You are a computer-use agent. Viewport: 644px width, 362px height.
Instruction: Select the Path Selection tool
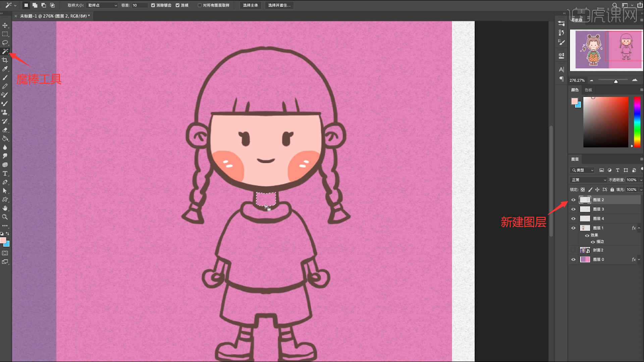tap(5, 191)
